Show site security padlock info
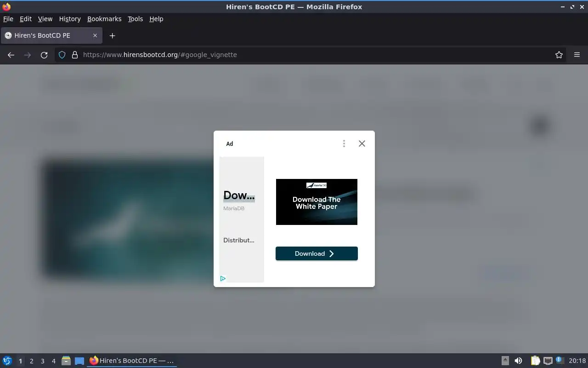588x368 pixels. tap(75, 55)
